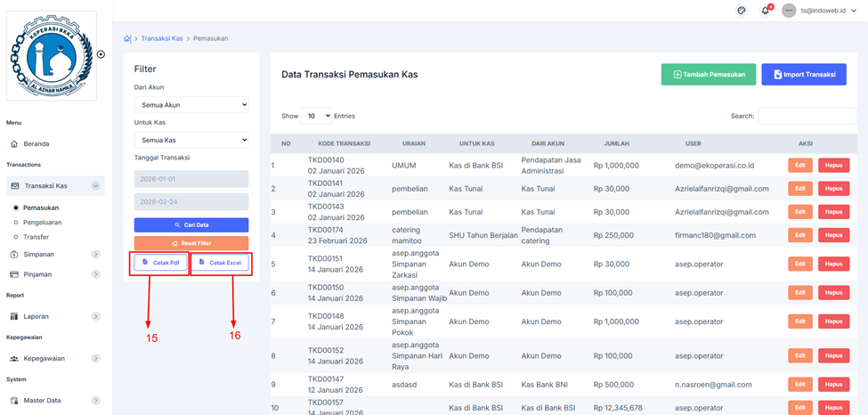868x415 pixels.
Task: Expand the Simpanan menu chevron
Action: point(96,255)
